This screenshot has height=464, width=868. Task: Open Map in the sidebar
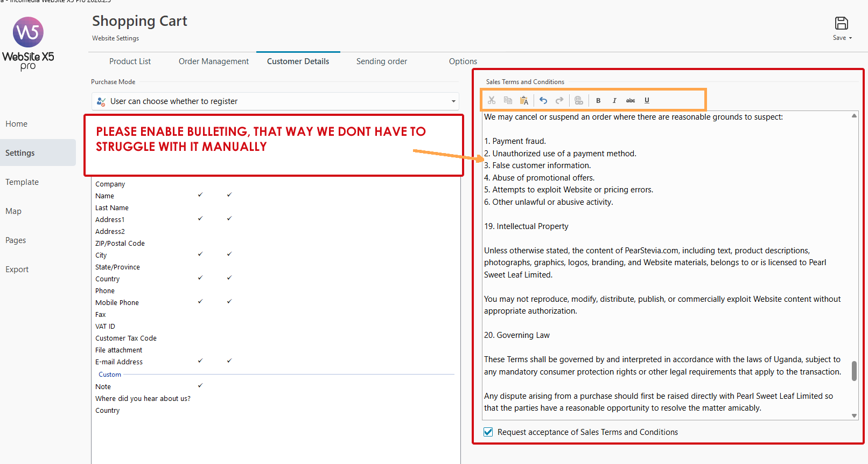(13, 211)
